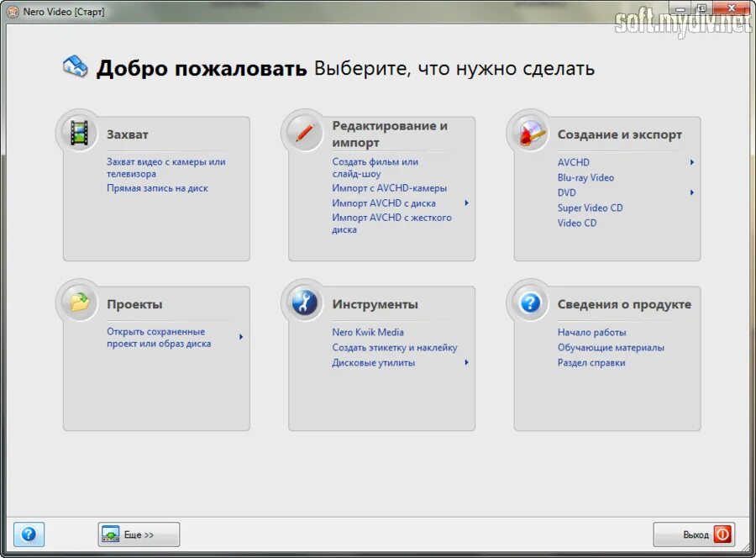Open Создать этикетку и наклейку
Image resolution: width=756 pixels, height=558 pixels.
395,347
